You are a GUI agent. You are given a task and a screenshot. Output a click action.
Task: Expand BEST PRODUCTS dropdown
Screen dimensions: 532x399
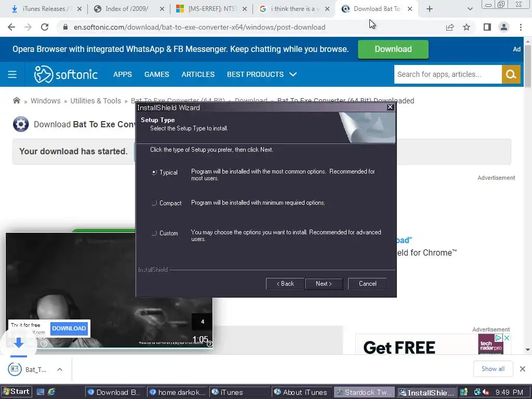pos(262,74)
